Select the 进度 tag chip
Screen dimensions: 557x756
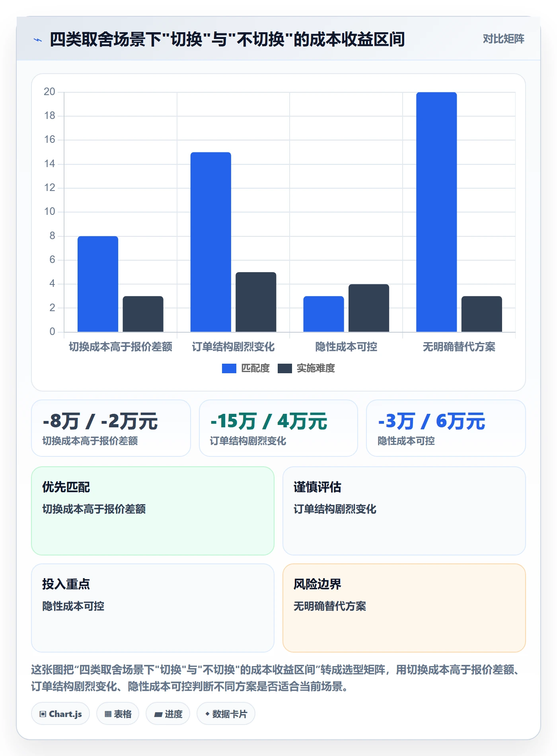tap(168, 714)
